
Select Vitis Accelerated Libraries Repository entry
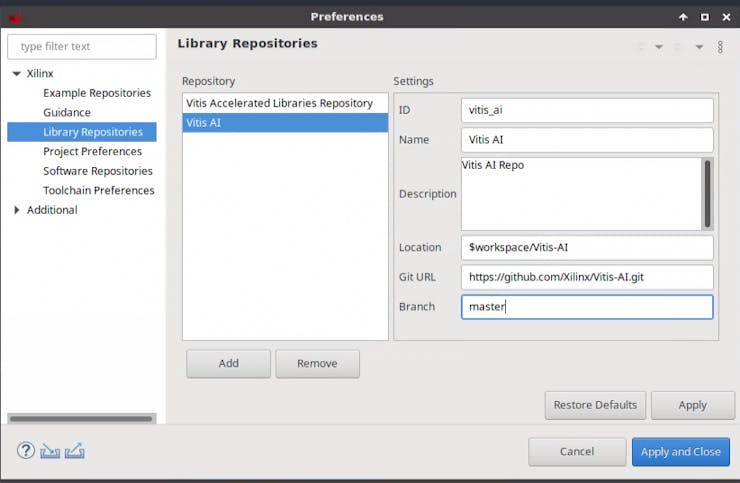coord(279,103)
